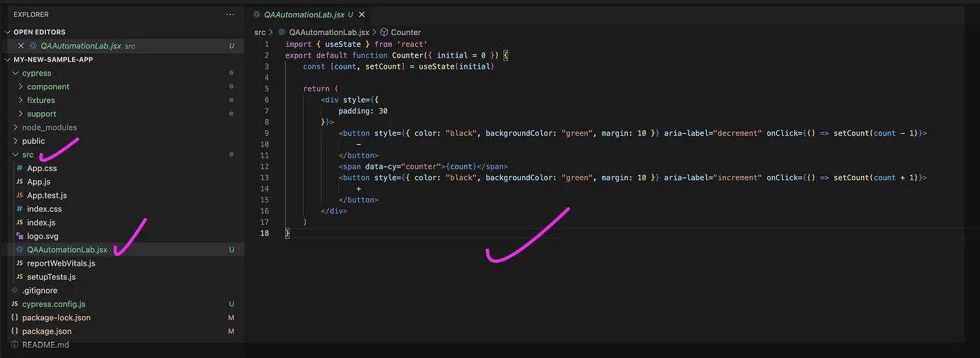The image size is (980, 358).
Task: Open the Explorer more actions ellipsis menu
Action: pyautogui.click(x=230, y=14)
